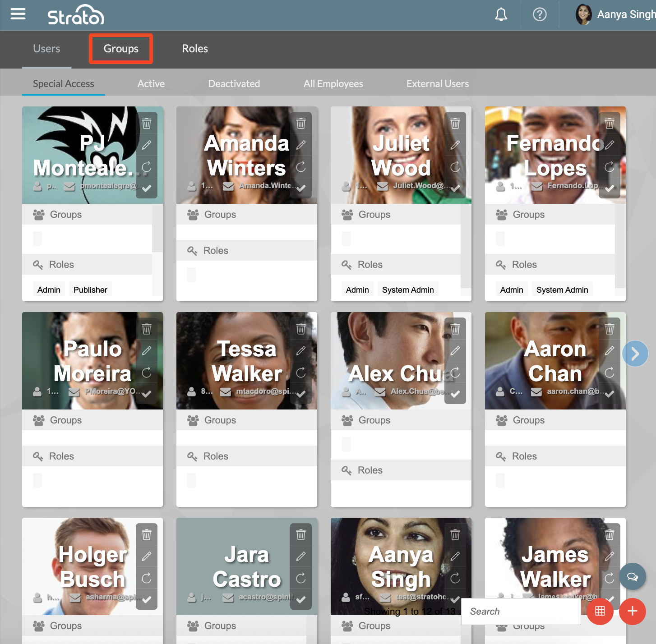Select the Deactivated filter tab
This screenshot has height=644, width=656.
pos(234,84)
